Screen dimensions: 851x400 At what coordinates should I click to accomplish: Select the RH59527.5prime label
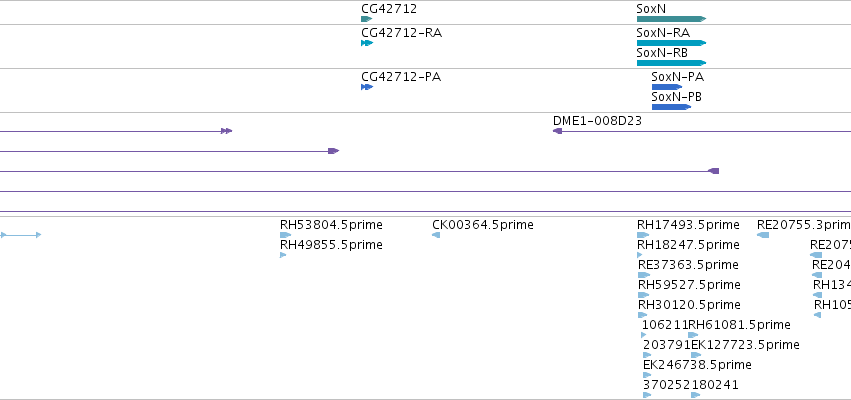coord(689,284)
